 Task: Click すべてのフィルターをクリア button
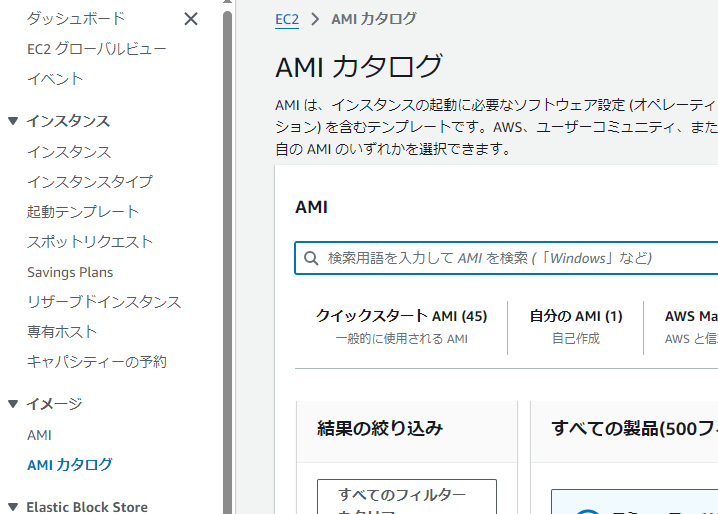(x=407, y=497)
